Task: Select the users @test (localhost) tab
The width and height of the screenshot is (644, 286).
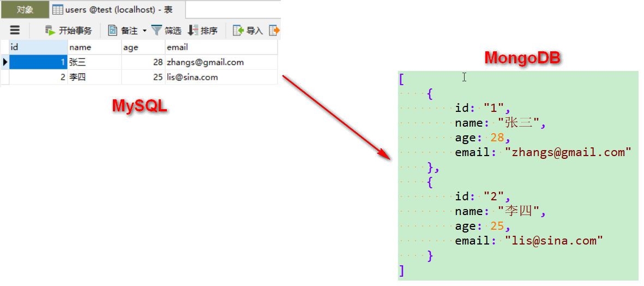Action: [x=117, y=9]
